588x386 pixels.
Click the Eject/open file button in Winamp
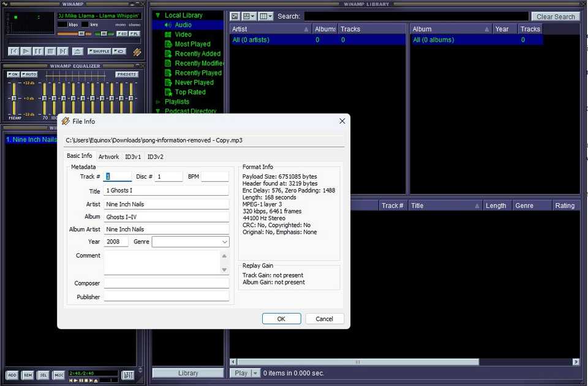[x=78, y=51]
